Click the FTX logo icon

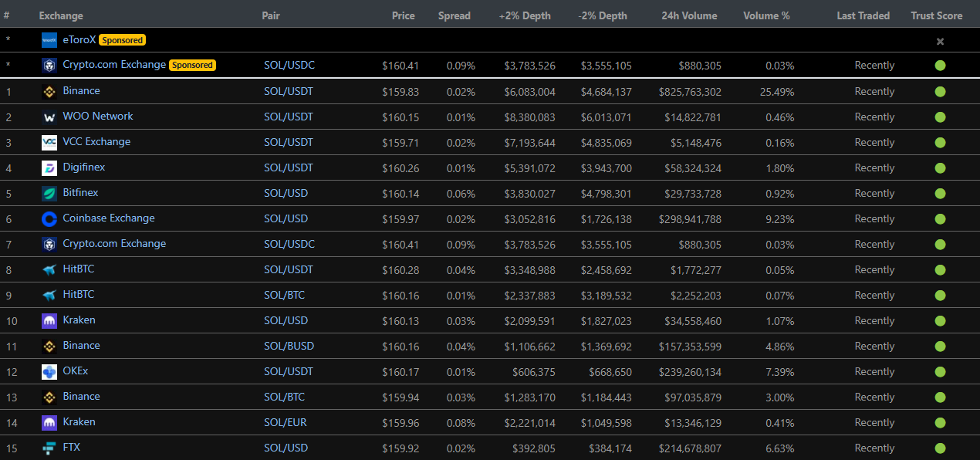tap(49, 448)
